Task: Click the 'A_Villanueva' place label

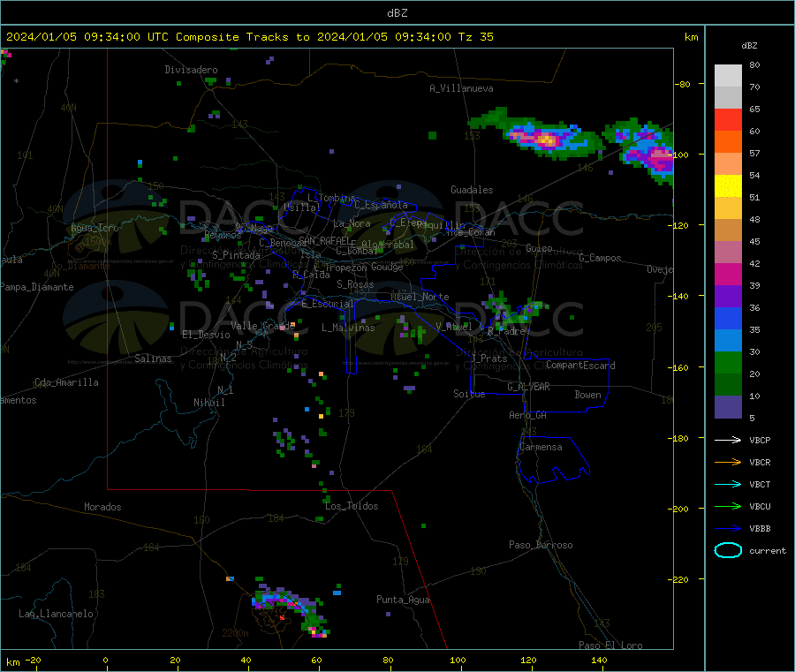Action: tap(461, 88)
